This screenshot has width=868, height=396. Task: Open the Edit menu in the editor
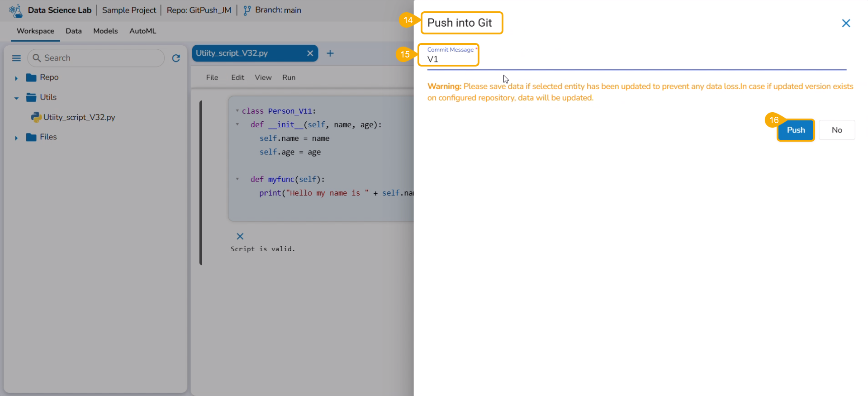click(237, 77)
